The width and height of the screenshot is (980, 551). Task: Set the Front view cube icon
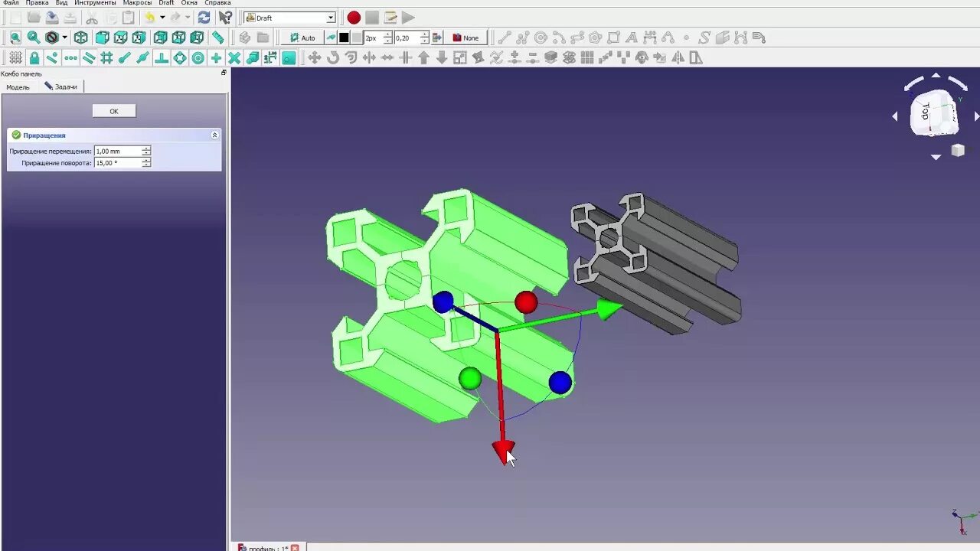click(x=102, y=37)
